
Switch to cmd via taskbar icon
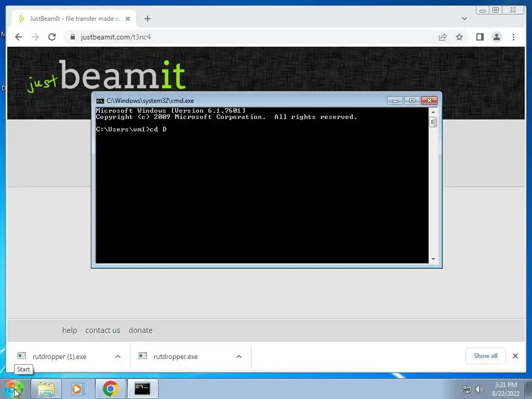click(x=142, y=389)
